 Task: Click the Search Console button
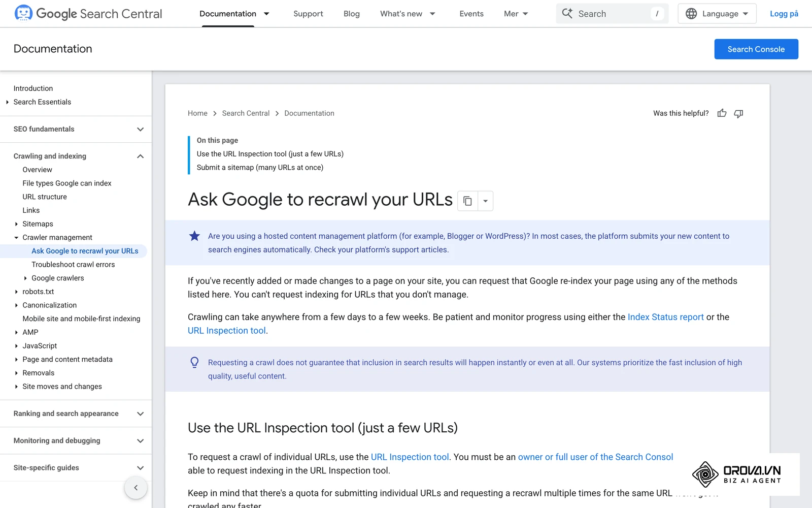click(756, 49)
